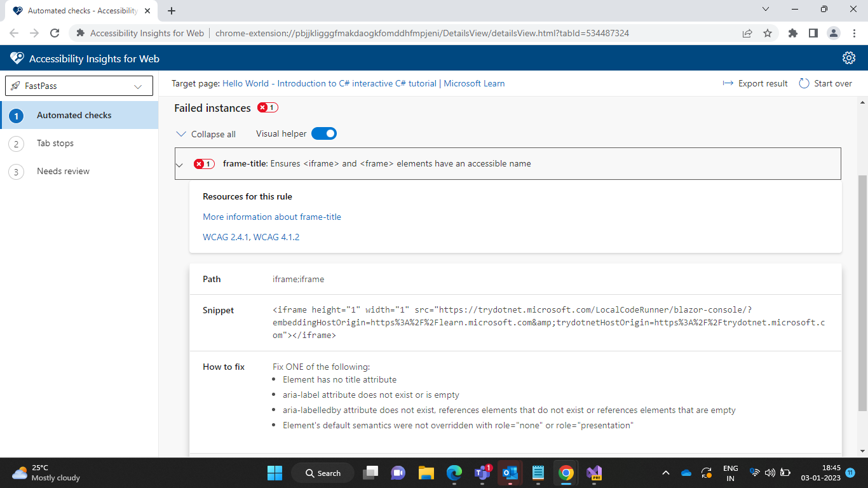Click the browser address bar URL
The image size is (868, 488).
pos(419,33)
